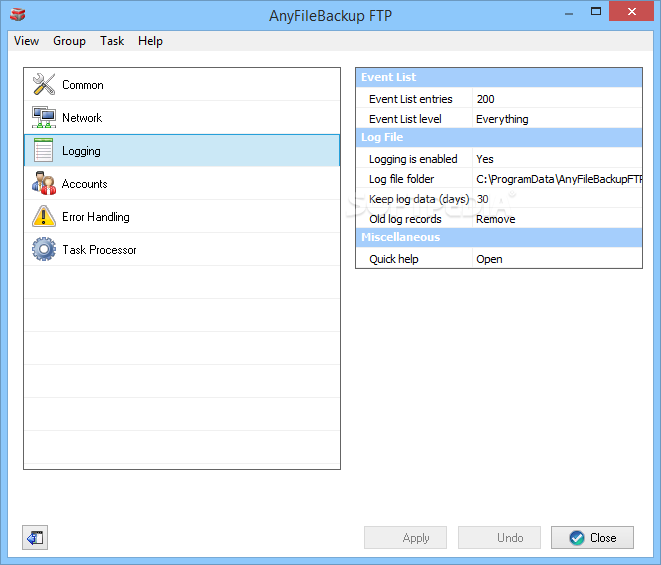Click the Logging notepad icon
Image resolution: width=661 pixels, height=565 pixels.
(43, 150)
